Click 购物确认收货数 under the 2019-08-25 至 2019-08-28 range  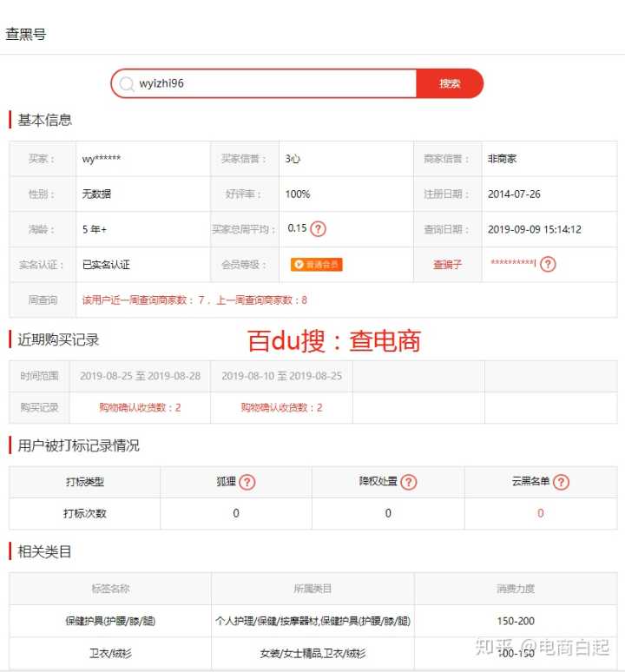[140, 407]
